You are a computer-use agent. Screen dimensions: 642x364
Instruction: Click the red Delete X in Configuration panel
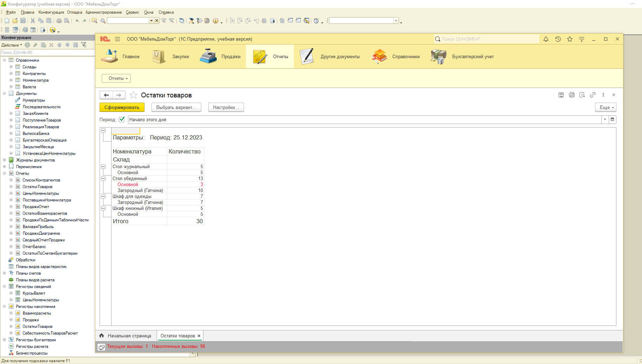tap(51, 45)
